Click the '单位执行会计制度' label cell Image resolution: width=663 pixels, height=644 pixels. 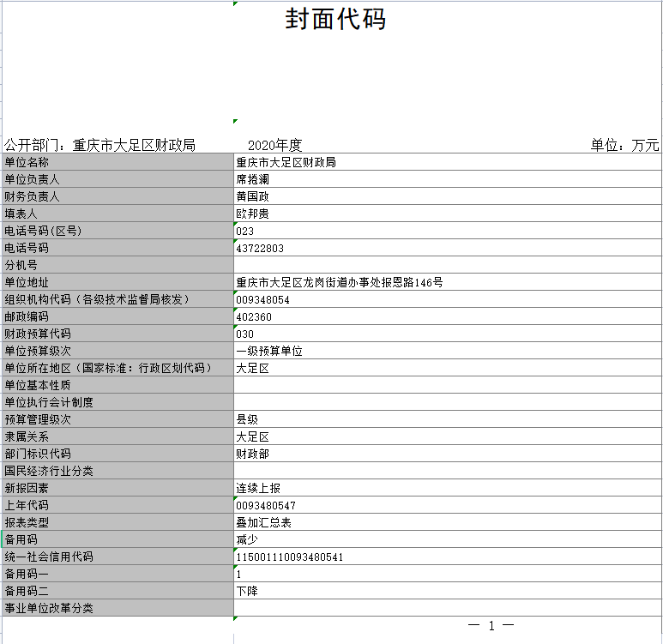click(118, 402)
